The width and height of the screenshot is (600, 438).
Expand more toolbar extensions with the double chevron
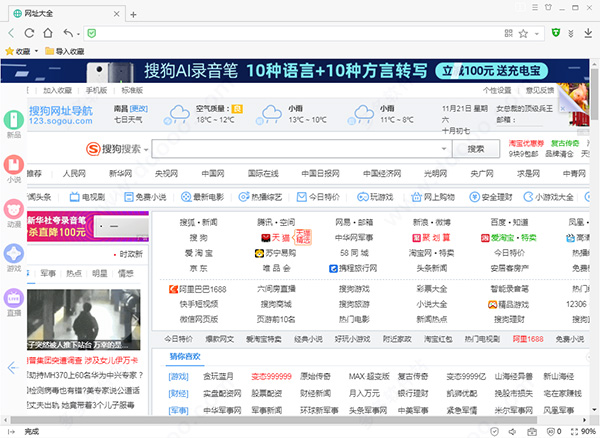point(571,34)
